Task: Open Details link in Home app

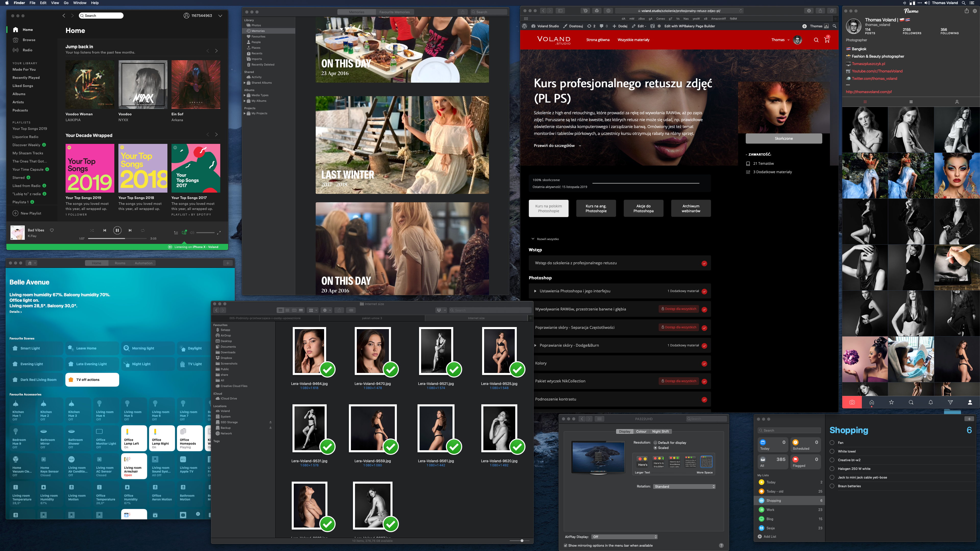Action: pos(16,312)
